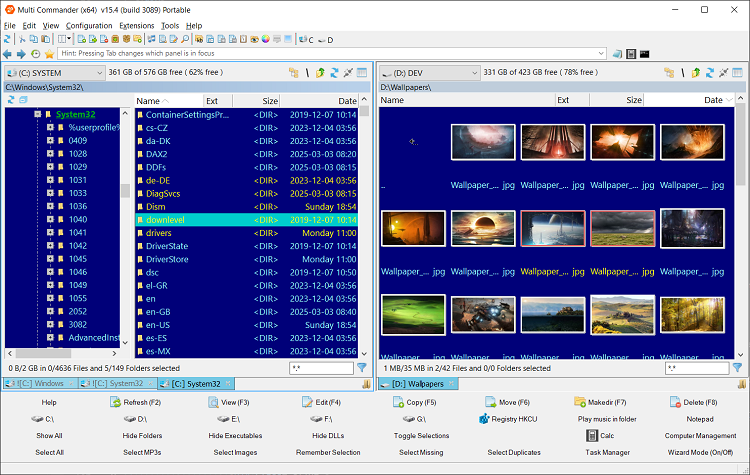Select the dark storm field wallpaper thumbnail

click(622, 229)
